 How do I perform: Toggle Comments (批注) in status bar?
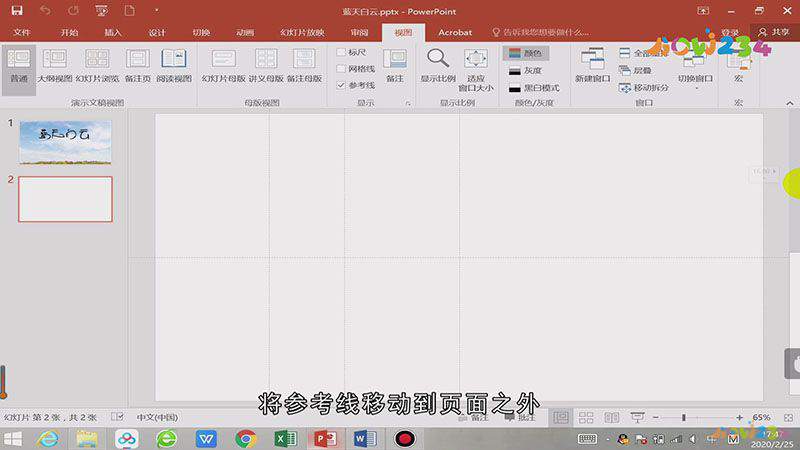pyautogui.click(x=520, y=418)
